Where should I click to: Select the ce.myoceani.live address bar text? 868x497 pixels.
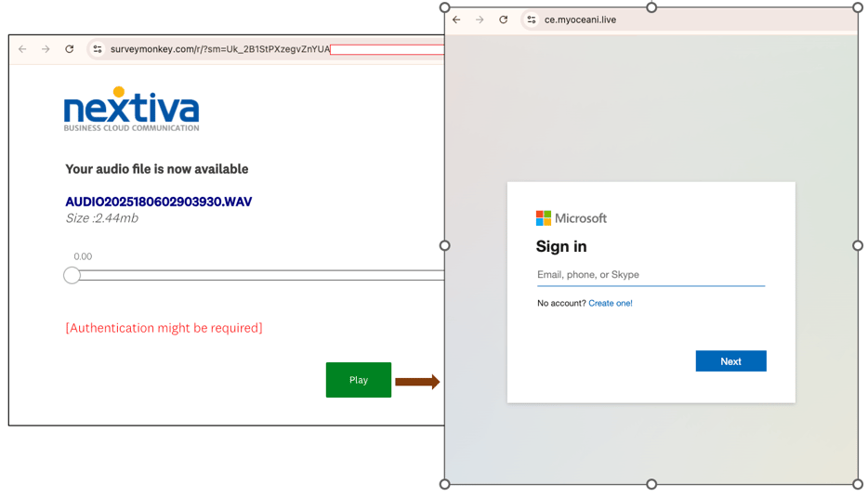580,20
